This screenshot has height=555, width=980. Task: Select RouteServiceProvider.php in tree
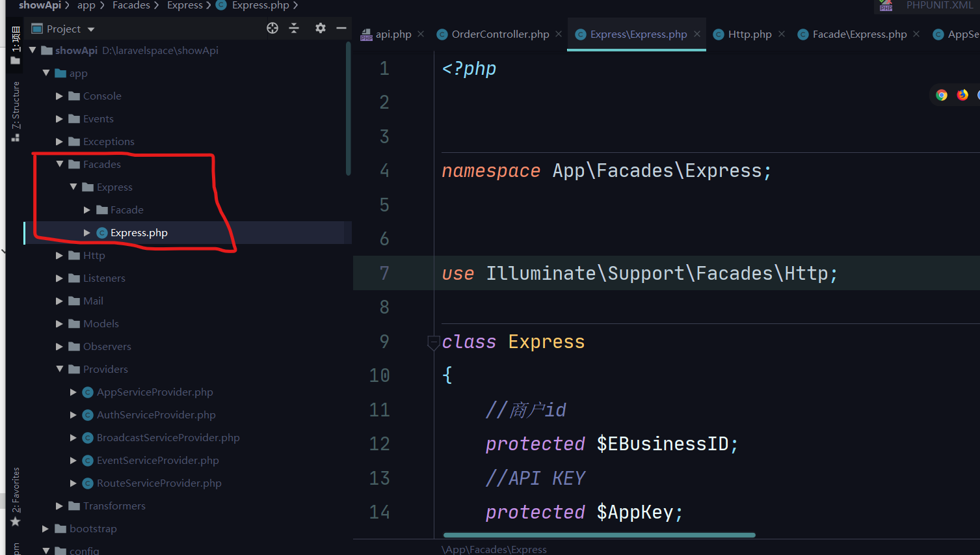[x=159, y=483]
